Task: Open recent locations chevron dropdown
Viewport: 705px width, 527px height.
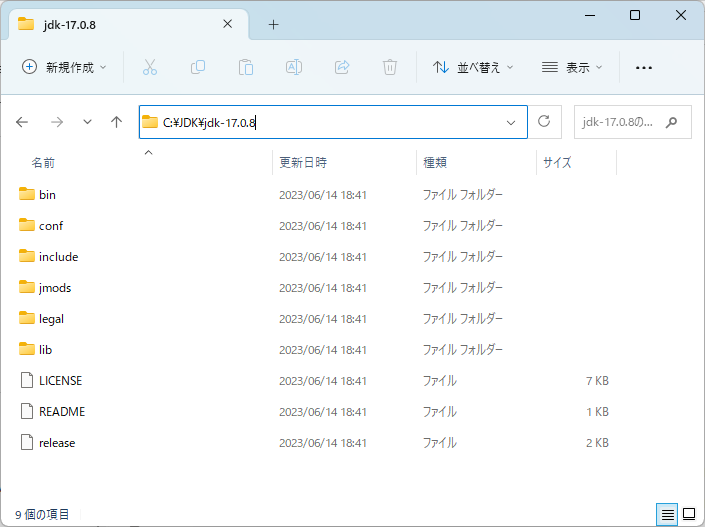Action: tap(87, 122)
